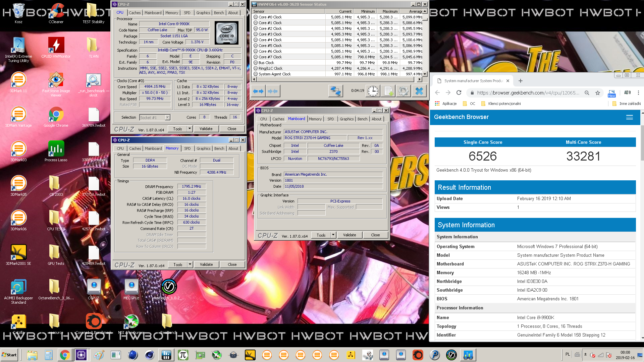Image resolution: width=644 pixels, height=362 pixels.
Task: Click the Chrome address bar URL field
Action: (x=528, y=93)
